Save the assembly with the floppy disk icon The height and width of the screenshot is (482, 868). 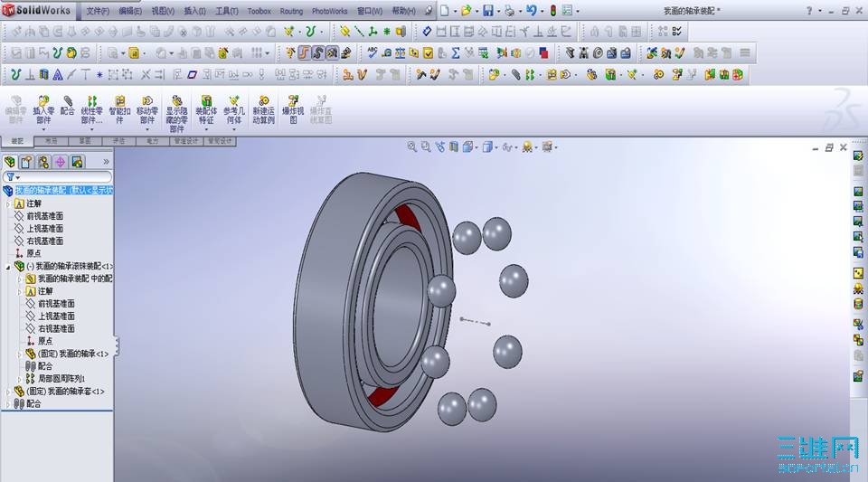tap(487, 10)
